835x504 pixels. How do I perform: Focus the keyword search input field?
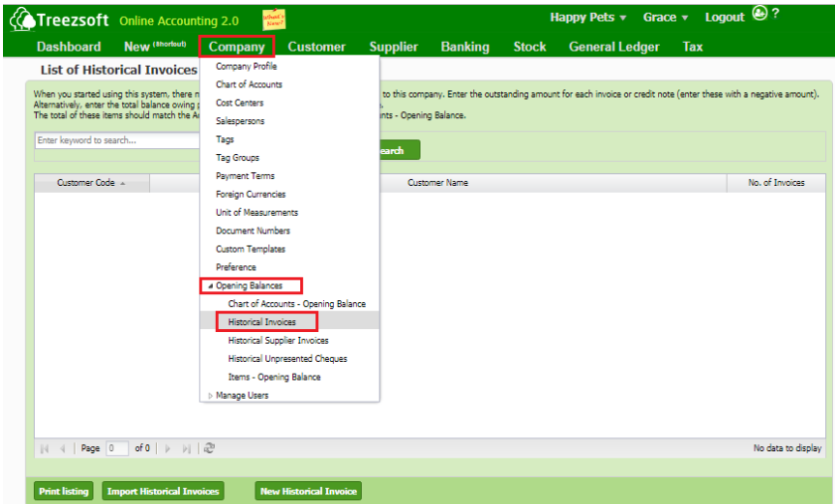tap(117, 141)
